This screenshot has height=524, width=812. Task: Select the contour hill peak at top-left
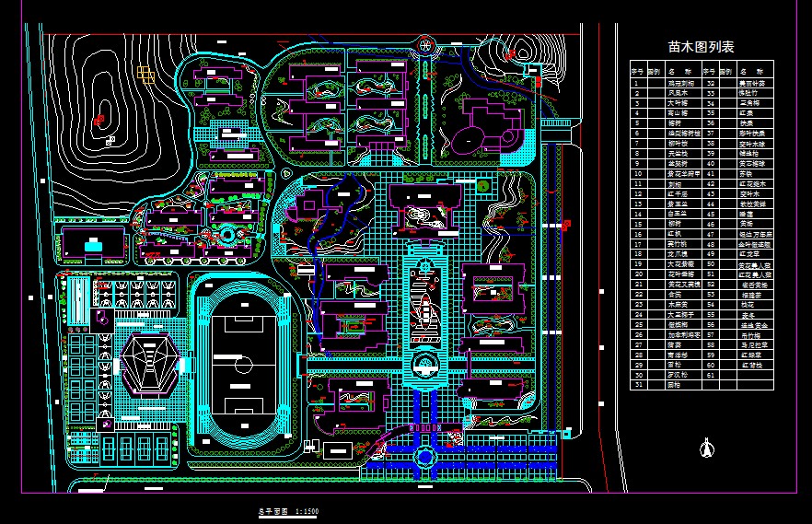[99, 117]
